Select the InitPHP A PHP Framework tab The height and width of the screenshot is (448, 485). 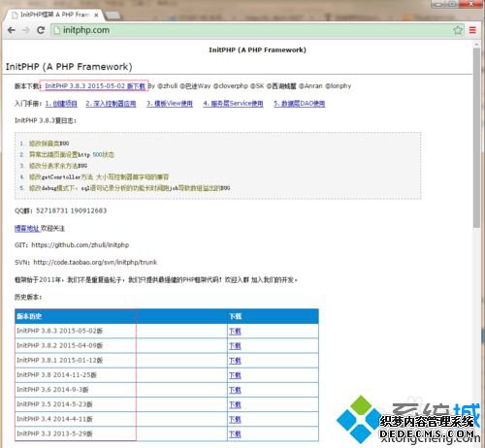point(53,15)
